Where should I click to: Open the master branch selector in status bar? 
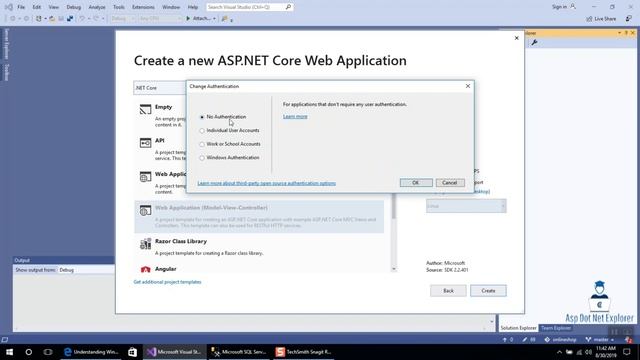pos(600,340)
